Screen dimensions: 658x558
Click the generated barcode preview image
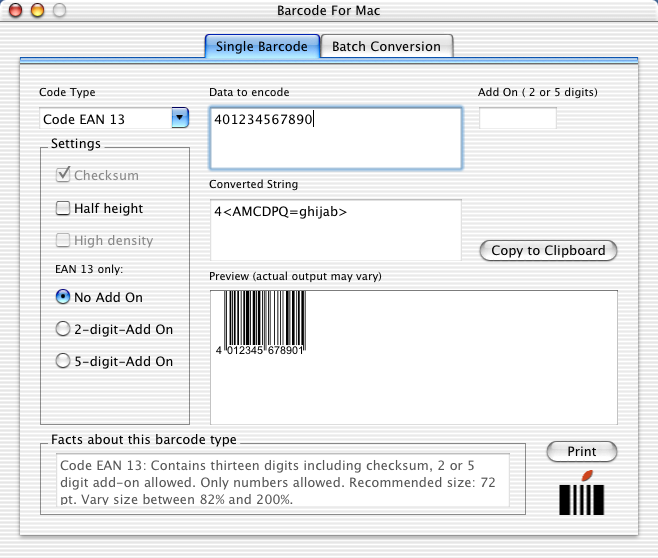261,323
